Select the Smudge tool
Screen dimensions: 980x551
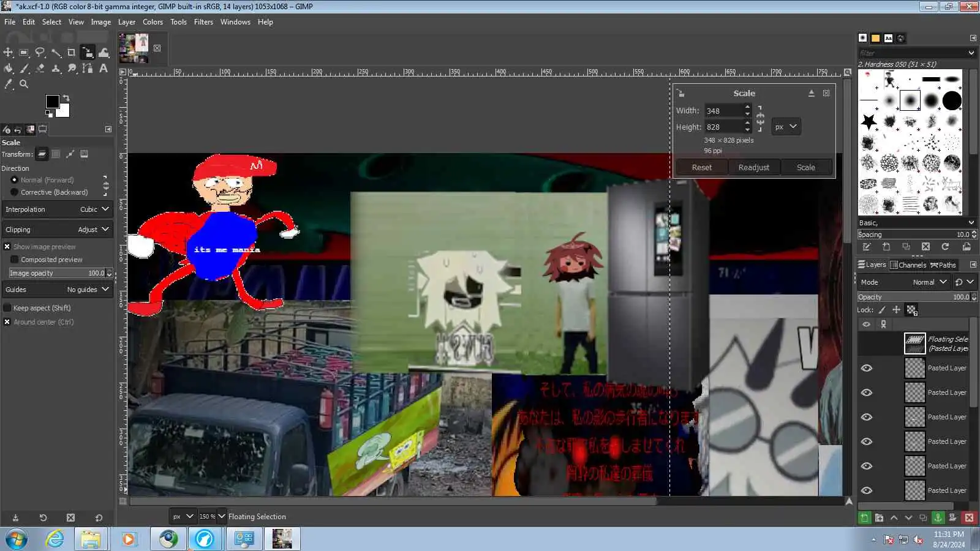pyautogui.click(x=72, y=69)
